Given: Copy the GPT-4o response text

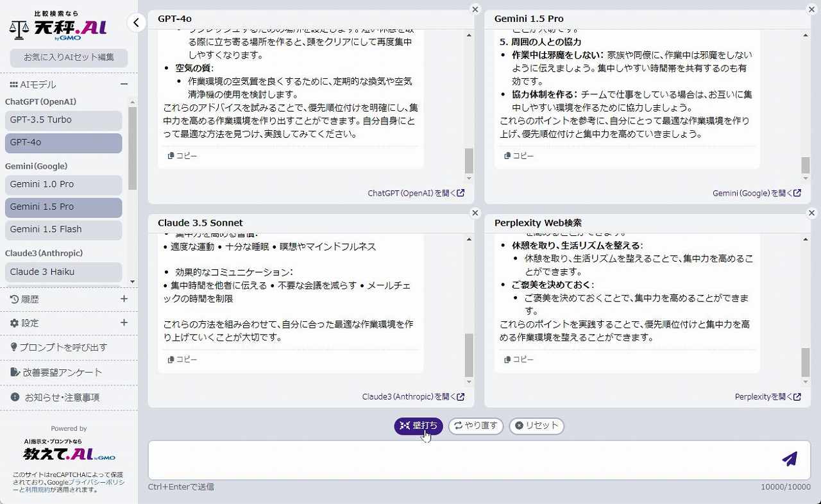Looking at the screenshot, I should [x=182, y=156].
